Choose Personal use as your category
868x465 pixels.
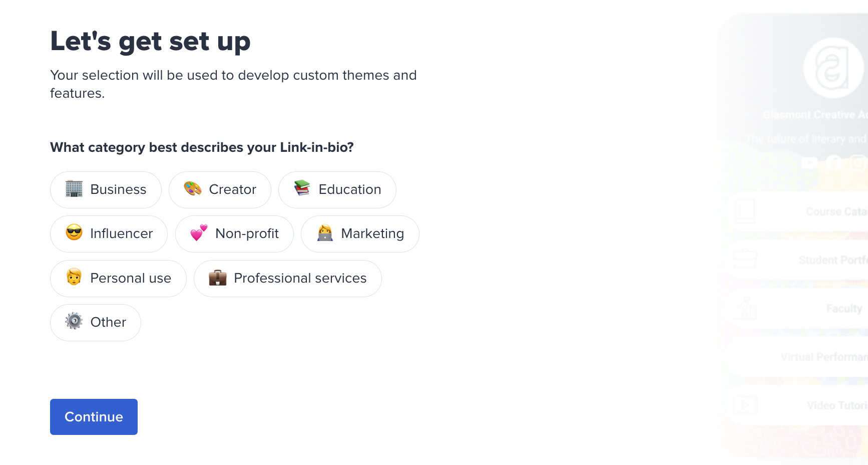(x=118, y=278)
